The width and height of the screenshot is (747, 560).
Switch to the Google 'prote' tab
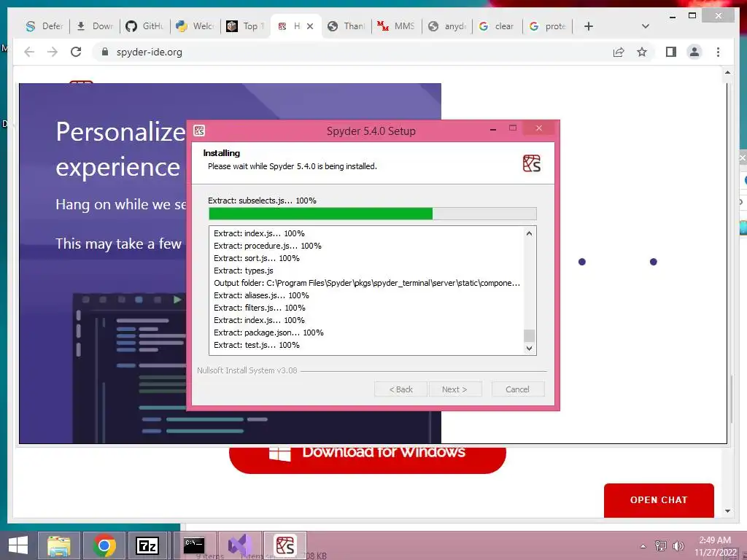[x=547, y=26]
